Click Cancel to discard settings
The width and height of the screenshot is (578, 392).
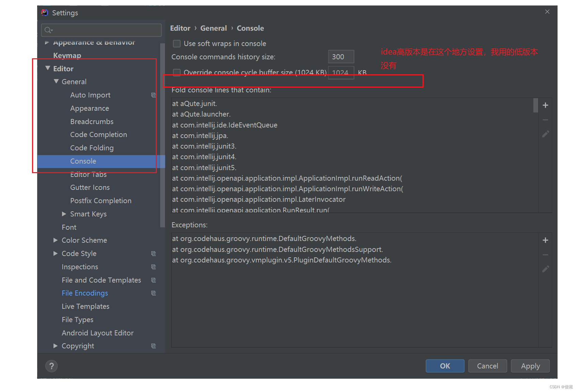click(487, 366)
